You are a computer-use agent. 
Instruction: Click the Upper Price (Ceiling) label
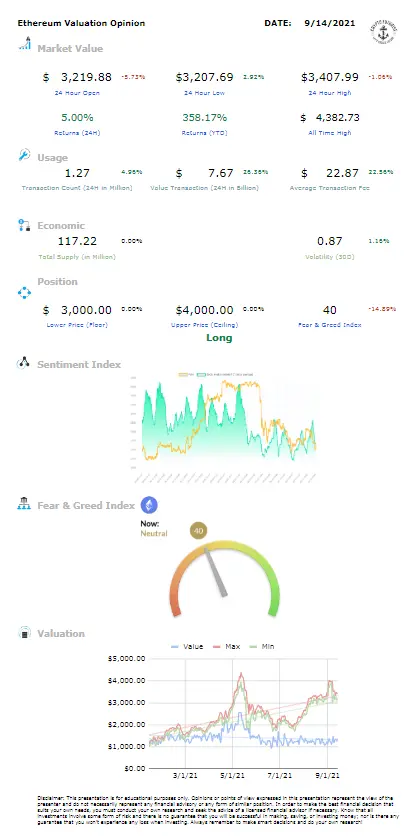tap(204, 325)
